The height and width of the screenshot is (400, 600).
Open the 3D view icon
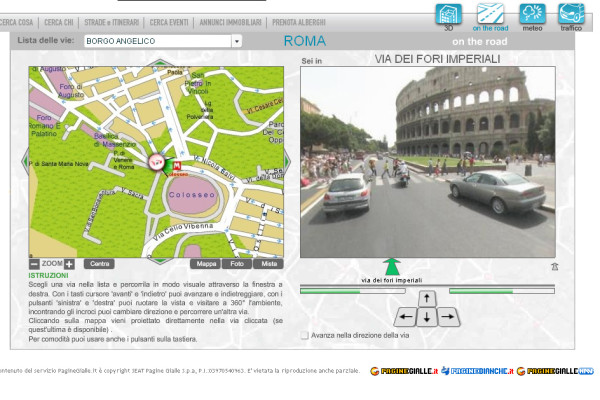click(x=448, y=15)
